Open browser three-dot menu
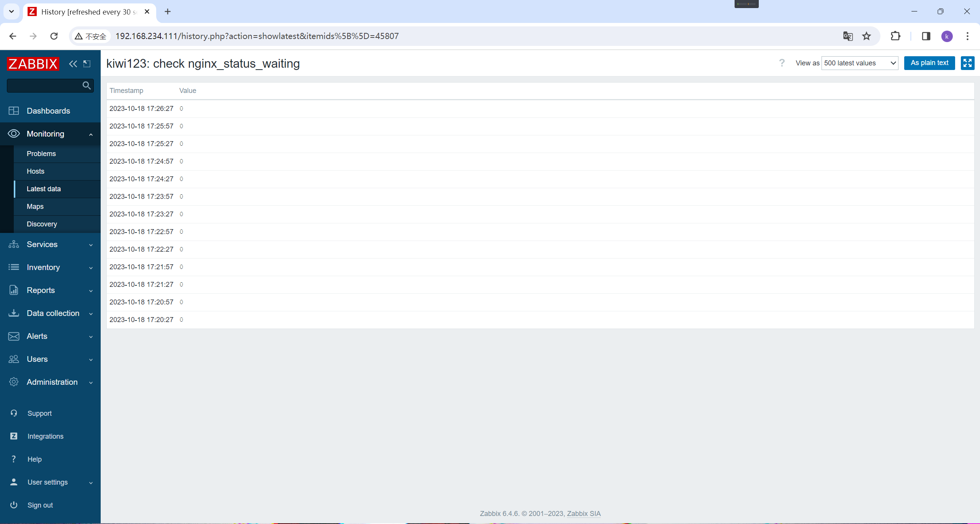 [967, 36]
